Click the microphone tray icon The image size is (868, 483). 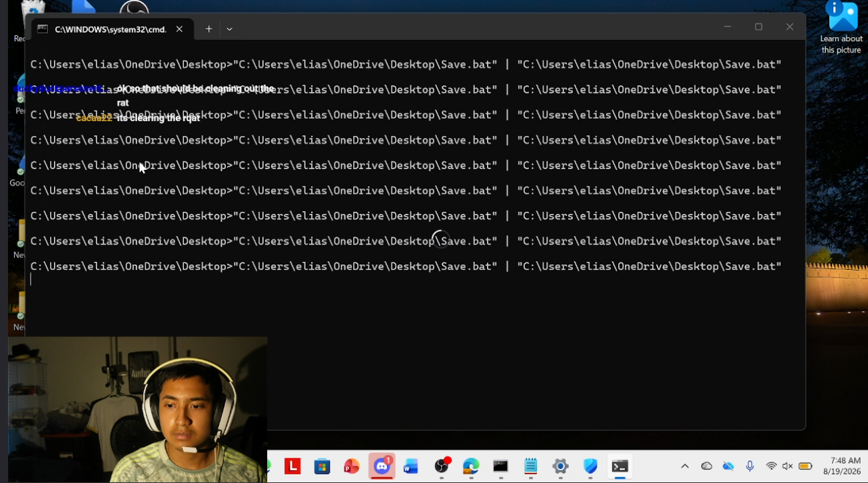(750, 466)
